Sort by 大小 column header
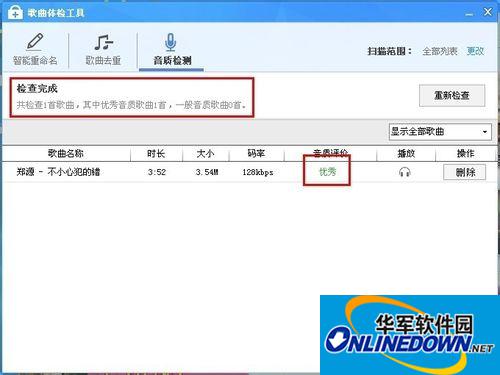This screenshot has width=500, height=375. 205,153
